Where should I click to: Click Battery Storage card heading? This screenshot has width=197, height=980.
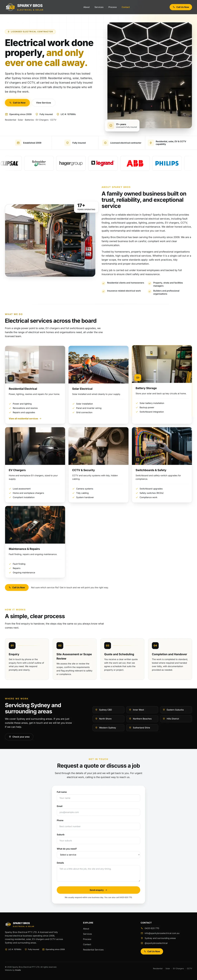pyautogui.click(x=146, y=388)
